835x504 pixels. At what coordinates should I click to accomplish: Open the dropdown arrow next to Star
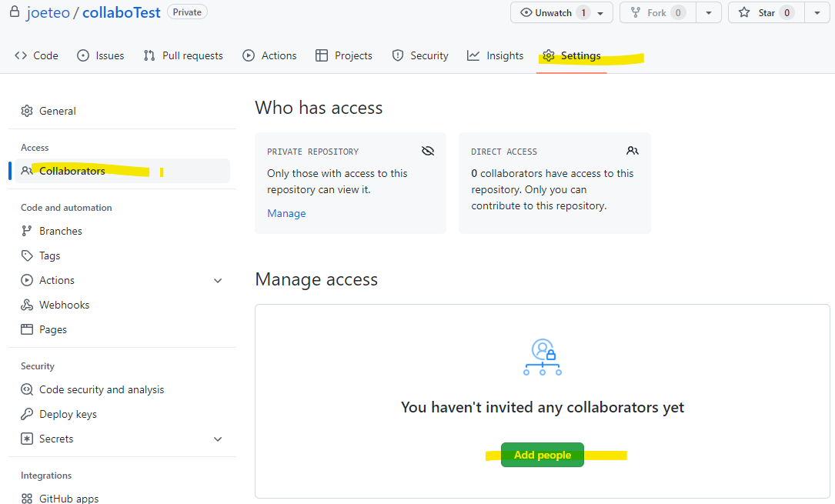817,13
